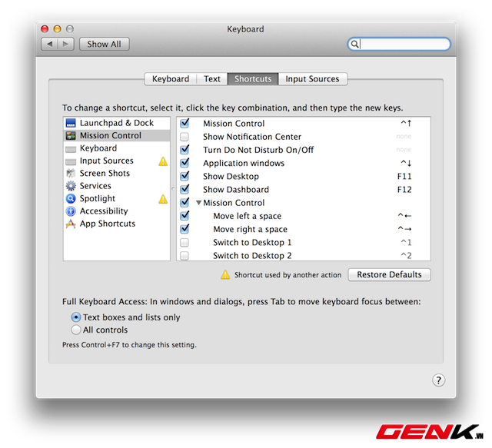The image size is (492, 448).
Task: Select Accessibility category
Action: pyautogui.click(x=117, y=211)
